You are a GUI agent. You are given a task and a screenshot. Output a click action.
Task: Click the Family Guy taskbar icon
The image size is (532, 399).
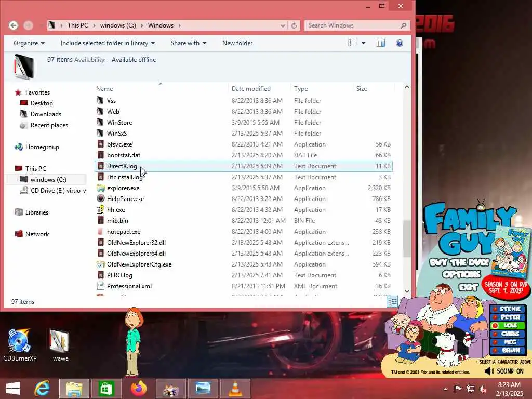coord(170,389)
